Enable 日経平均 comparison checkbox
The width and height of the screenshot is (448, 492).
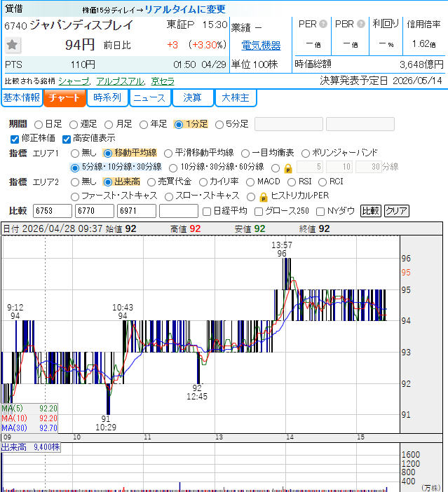[207, 212]
